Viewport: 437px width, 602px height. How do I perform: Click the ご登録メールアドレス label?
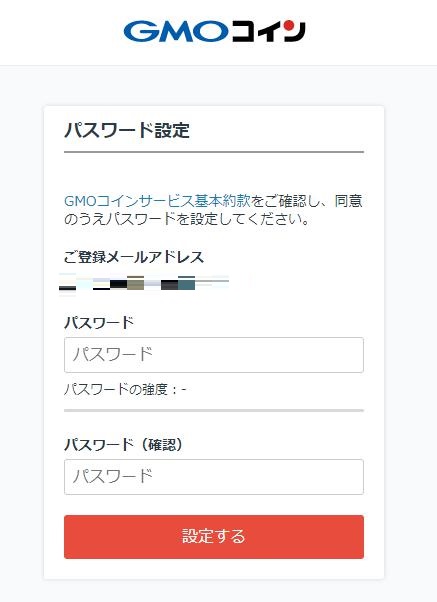point(134,257)
